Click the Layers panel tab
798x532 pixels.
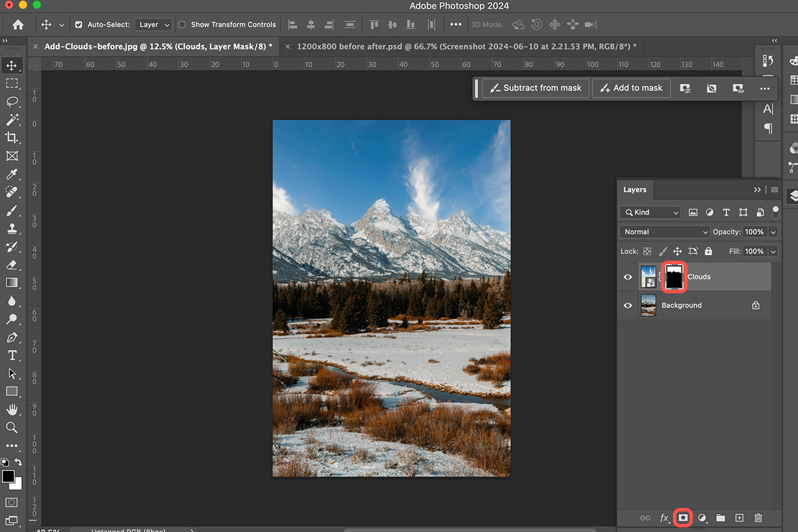[x=634, y=190]
